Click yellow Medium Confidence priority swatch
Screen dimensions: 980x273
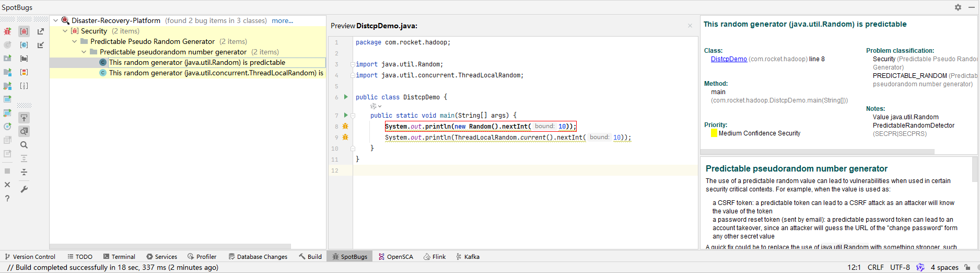coord(714,133)
